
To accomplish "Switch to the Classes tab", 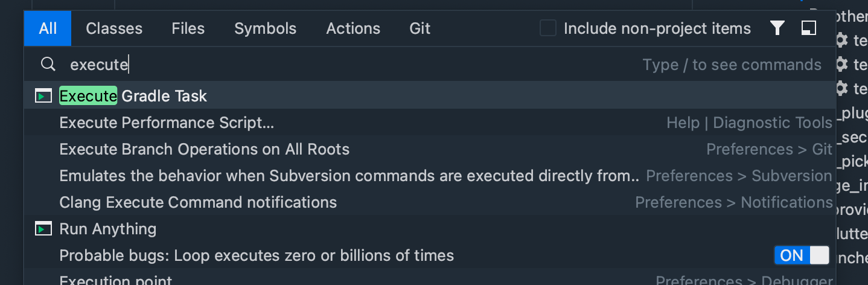I will (x=114, y=28).
